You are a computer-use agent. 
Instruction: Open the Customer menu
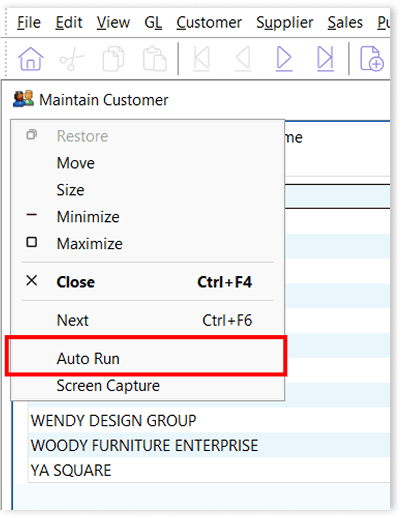coord(209,23)
